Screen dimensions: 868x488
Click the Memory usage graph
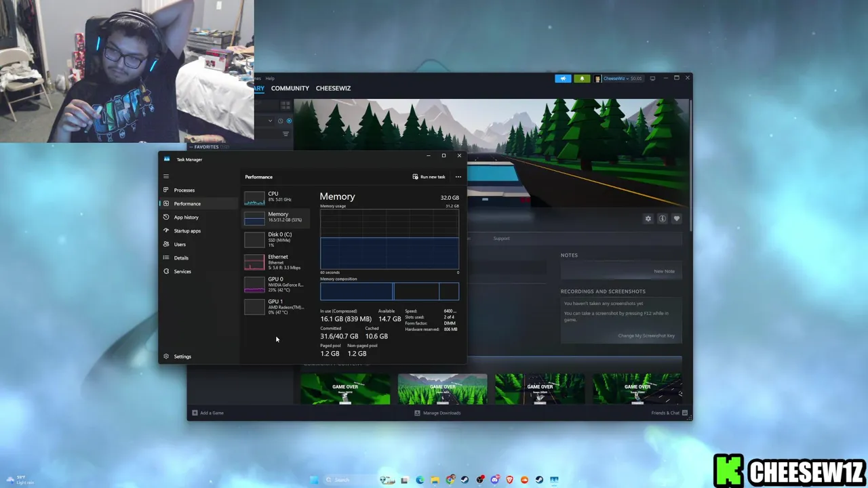[389, 239]
